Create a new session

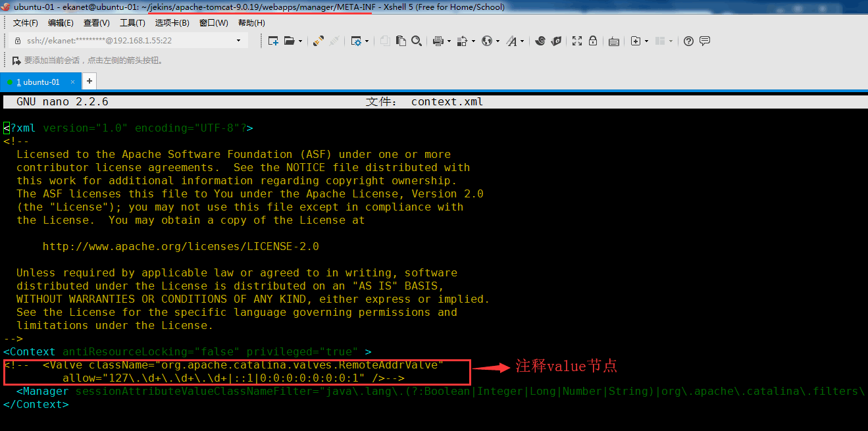(x=272, y=41)
